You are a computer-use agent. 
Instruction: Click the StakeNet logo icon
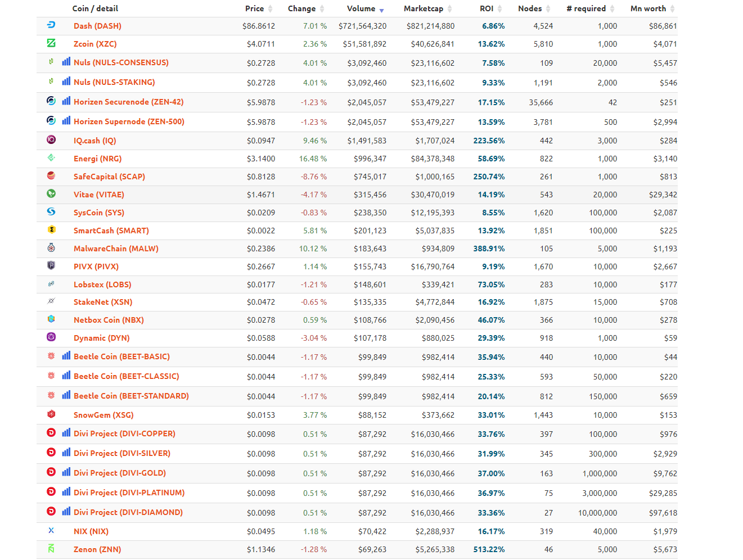tap(51, 301)
